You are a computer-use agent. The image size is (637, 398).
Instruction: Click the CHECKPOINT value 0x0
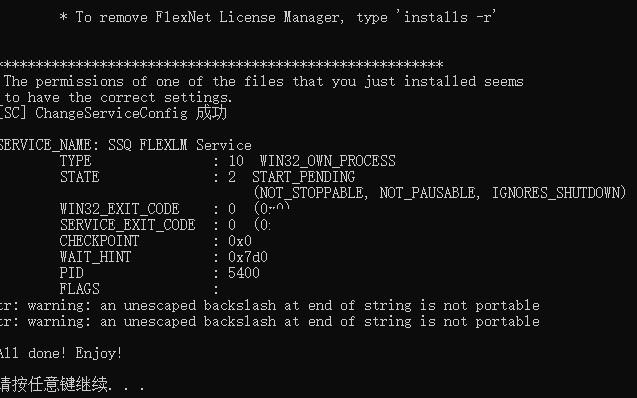(x=240, y=241)
